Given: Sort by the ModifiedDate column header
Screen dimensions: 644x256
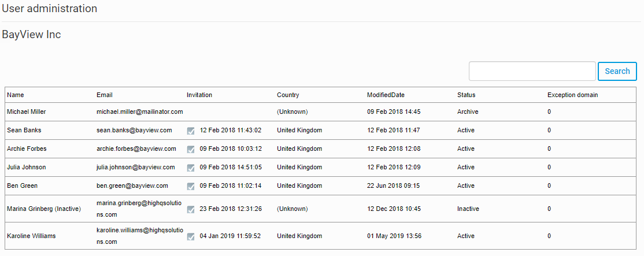Looking at the screenshot, I should 386,95.
